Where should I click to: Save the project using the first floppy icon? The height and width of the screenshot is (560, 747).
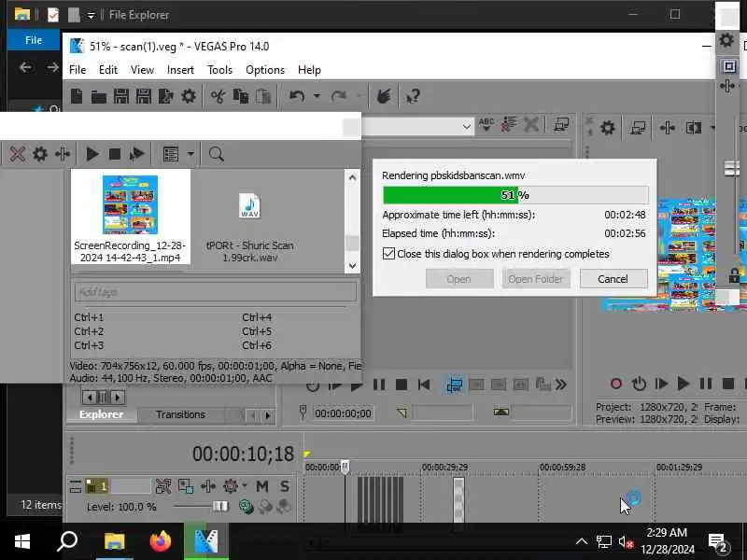[x=121, y=97]
